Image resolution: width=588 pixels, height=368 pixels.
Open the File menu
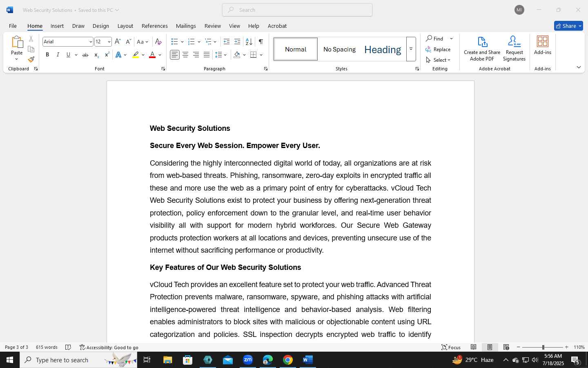13,26
